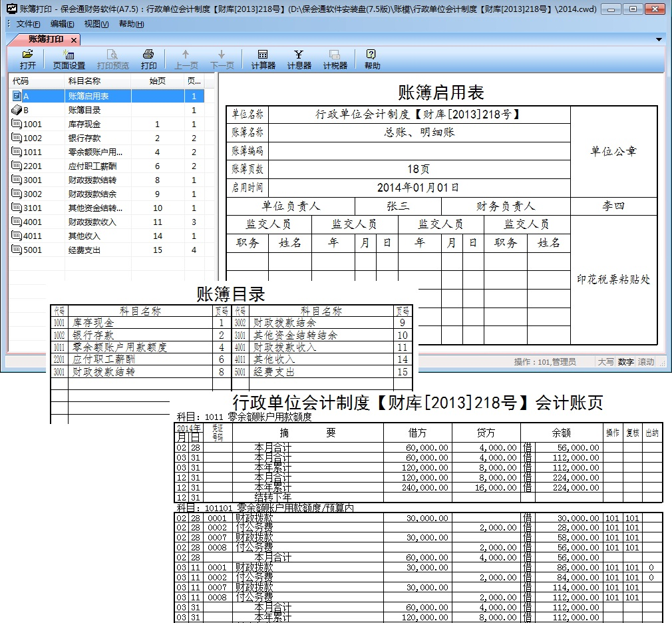672x623 pixels.
Task: Open help using the 帮助 toolbar icon
Action: (371, 58)
